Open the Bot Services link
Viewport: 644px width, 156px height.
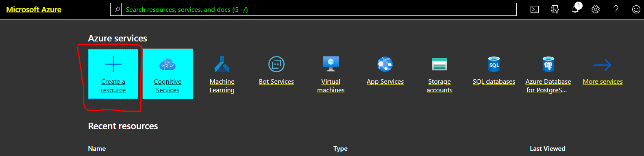pyautogui.click(x=276, y=82)
